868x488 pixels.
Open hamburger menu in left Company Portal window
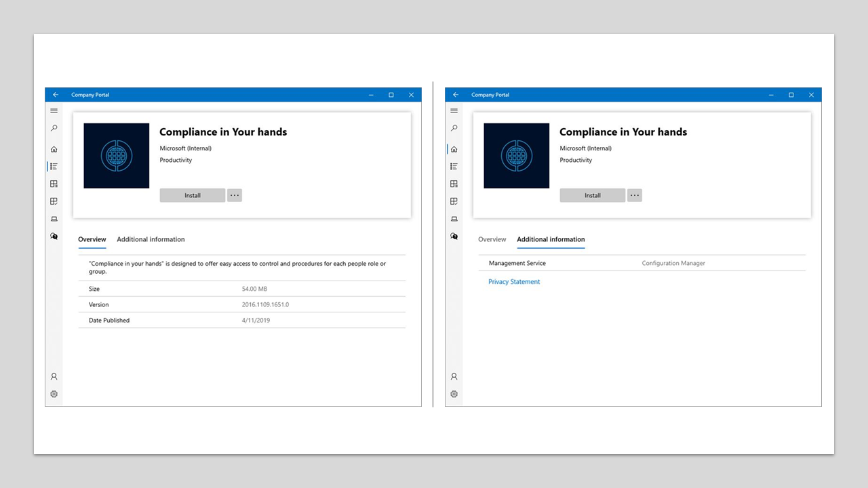[x=54, y=111]
